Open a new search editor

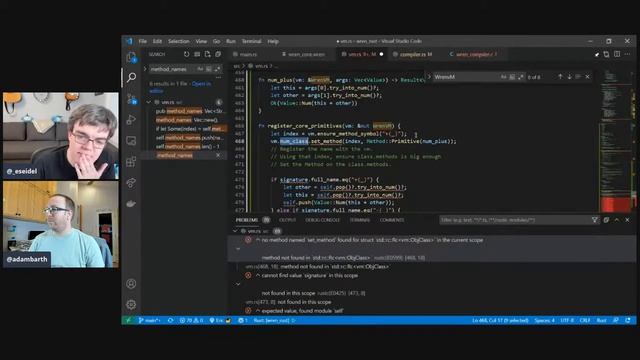(207, 54)
